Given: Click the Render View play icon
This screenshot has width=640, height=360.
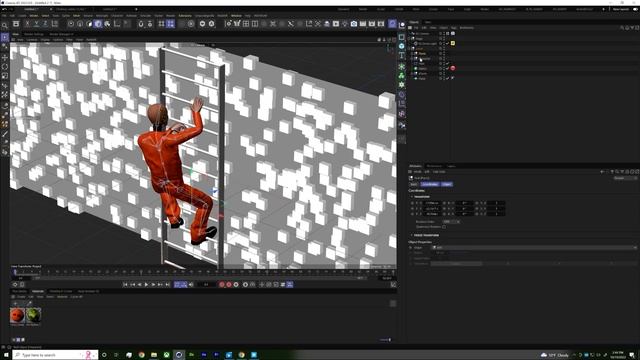Looking at the screenshot, I should pos(336,24).
